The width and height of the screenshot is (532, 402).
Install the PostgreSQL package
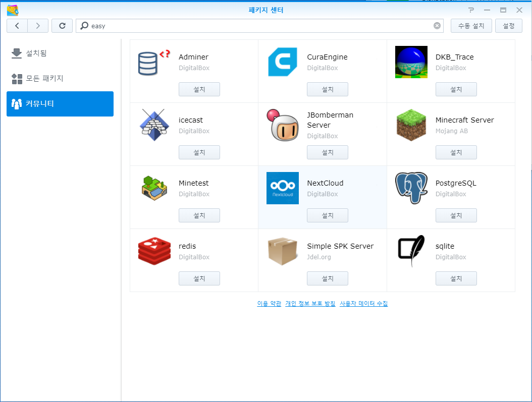click(456, 215)
